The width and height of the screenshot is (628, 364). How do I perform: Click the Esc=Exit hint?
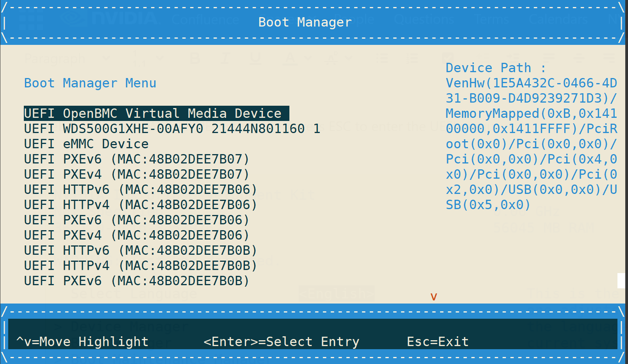click(437, 342)
